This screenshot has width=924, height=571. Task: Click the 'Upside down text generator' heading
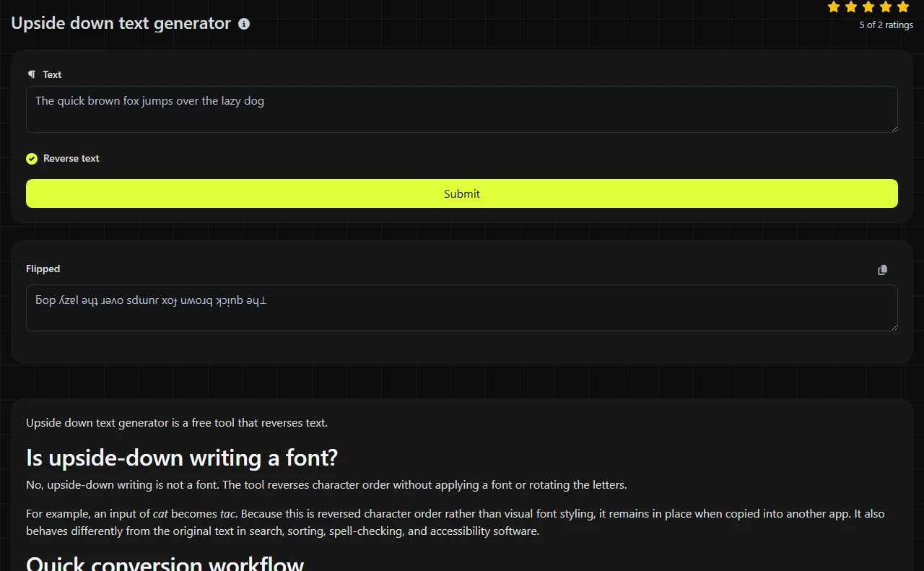tap(121, 23)
